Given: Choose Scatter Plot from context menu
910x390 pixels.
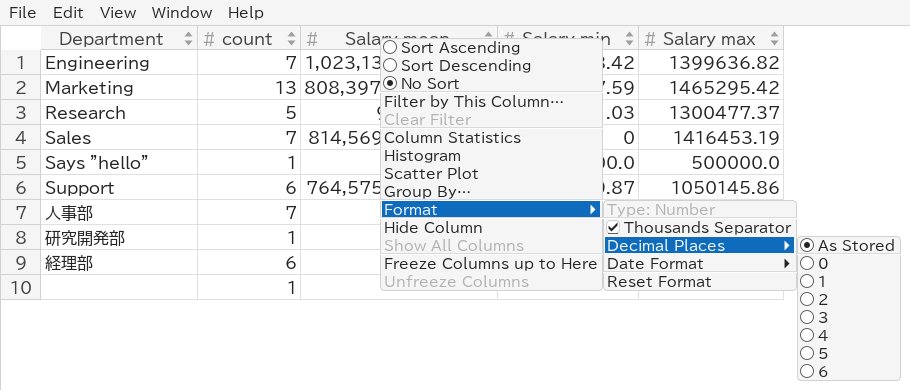Looking at the screenshot, I should pyautogui.click(x=491, y=174).
